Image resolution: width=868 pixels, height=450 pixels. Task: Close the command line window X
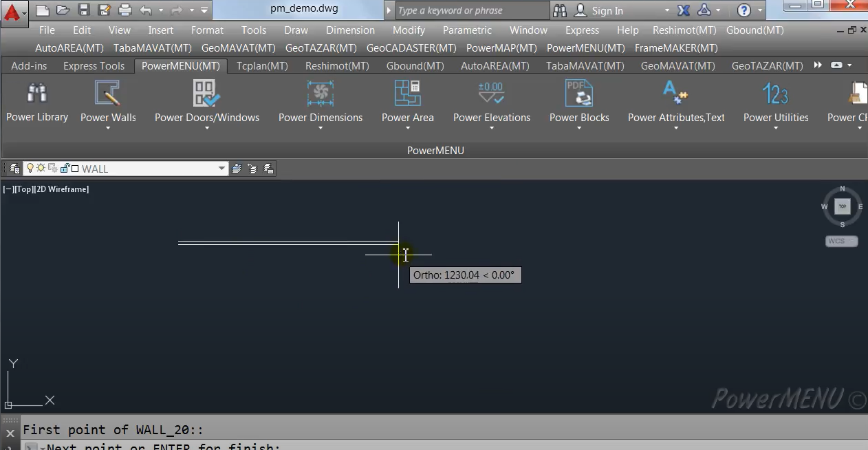(10, 433)
